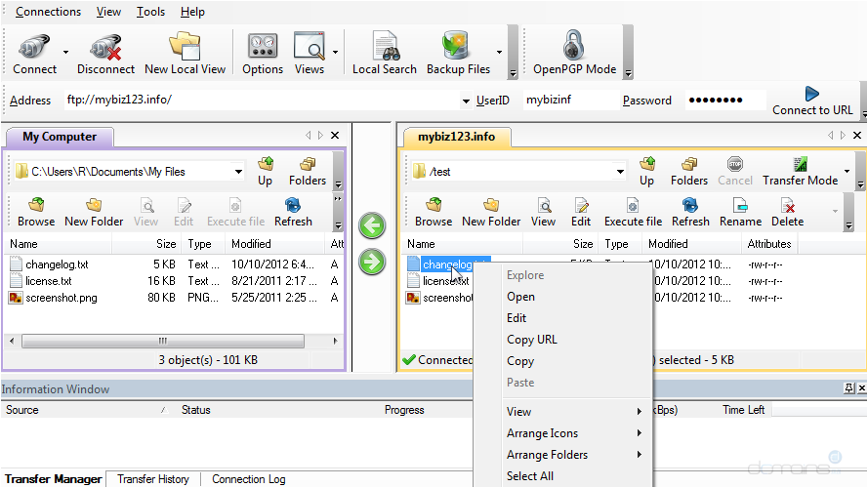Open the local path dropdown
The width and height of the screenshot is (868, 488).
(238, 172)
